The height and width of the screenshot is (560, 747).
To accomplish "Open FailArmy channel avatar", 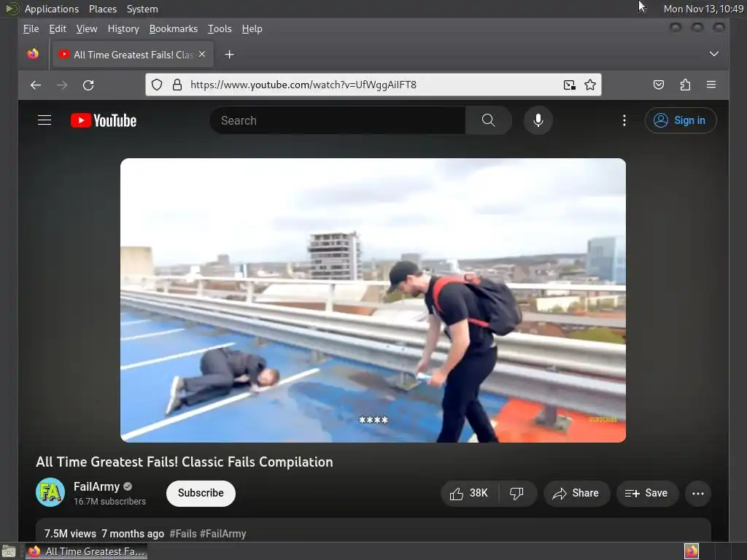I will point(50,492).
